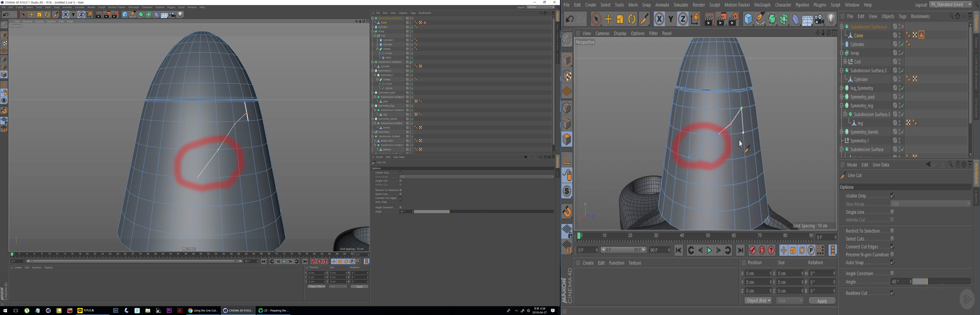Click the Light bulb icon in right window
This screenshot has width=980, height=315.
(831, 19)
